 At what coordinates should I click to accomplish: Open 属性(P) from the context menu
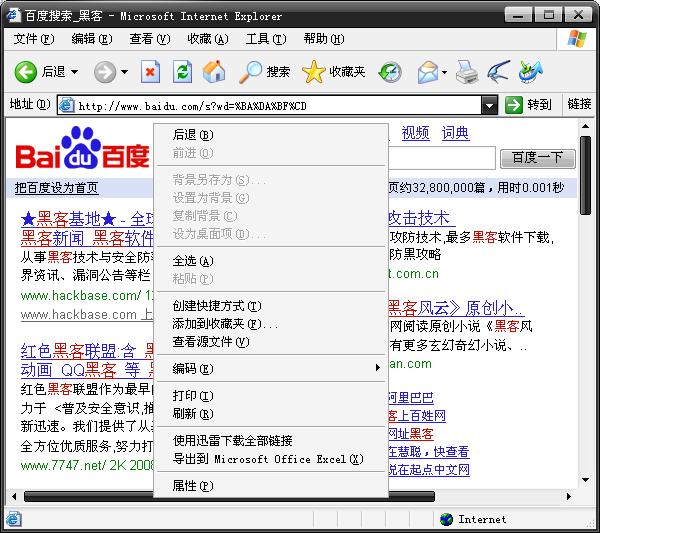[x=271, y=486]
